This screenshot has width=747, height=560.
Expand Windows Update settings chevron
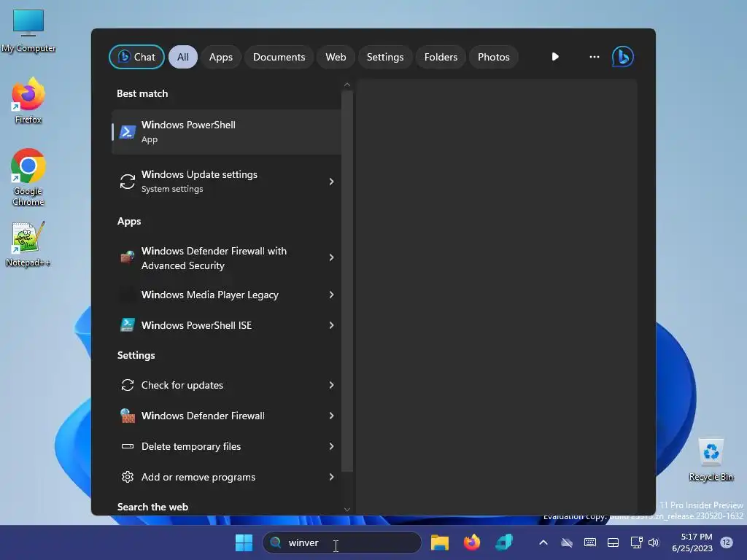tap(331, 182)
